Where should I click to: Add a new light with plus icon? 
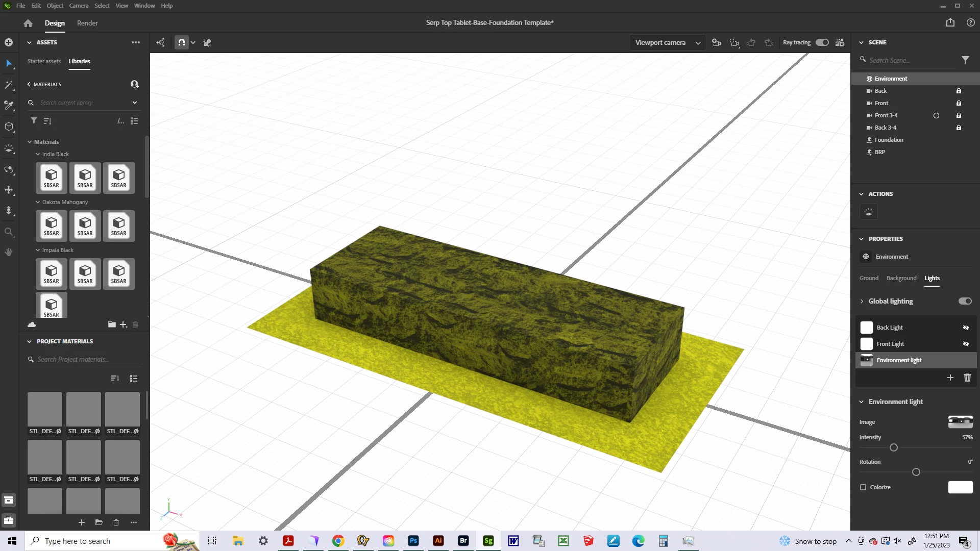click(x=950, y=378)
